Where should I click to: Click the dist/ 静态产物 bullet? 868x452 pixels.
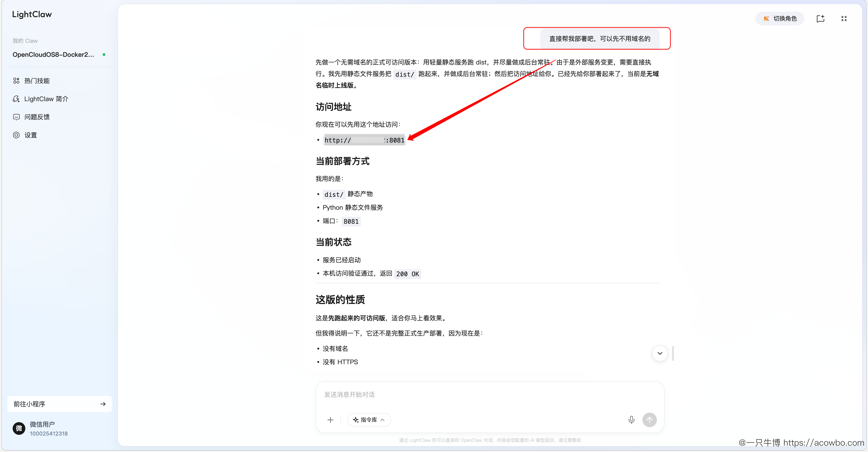tap(348, 194)
